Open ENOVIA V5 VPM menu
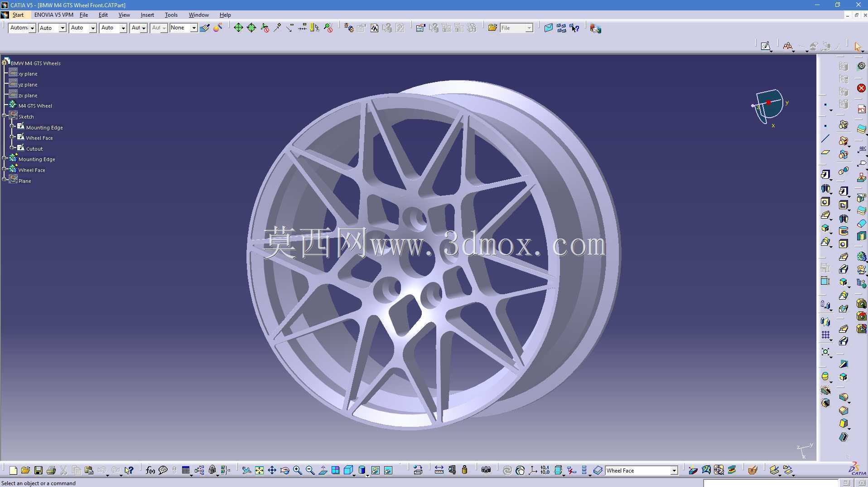 click(53, 15)
